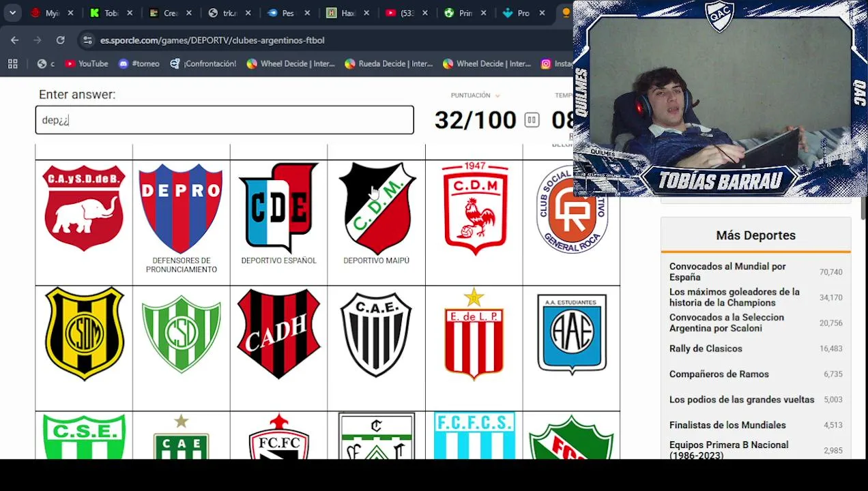868x491 pixels.
Task: Switch to the Kick Tob tab
Action: 104,13
